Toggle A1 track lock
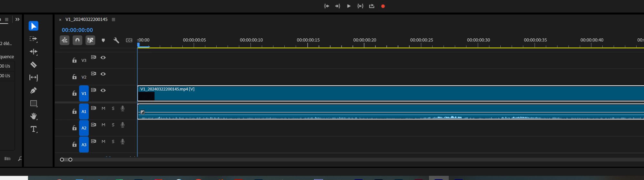The image size is (644, 180). (x=74, y=111)
